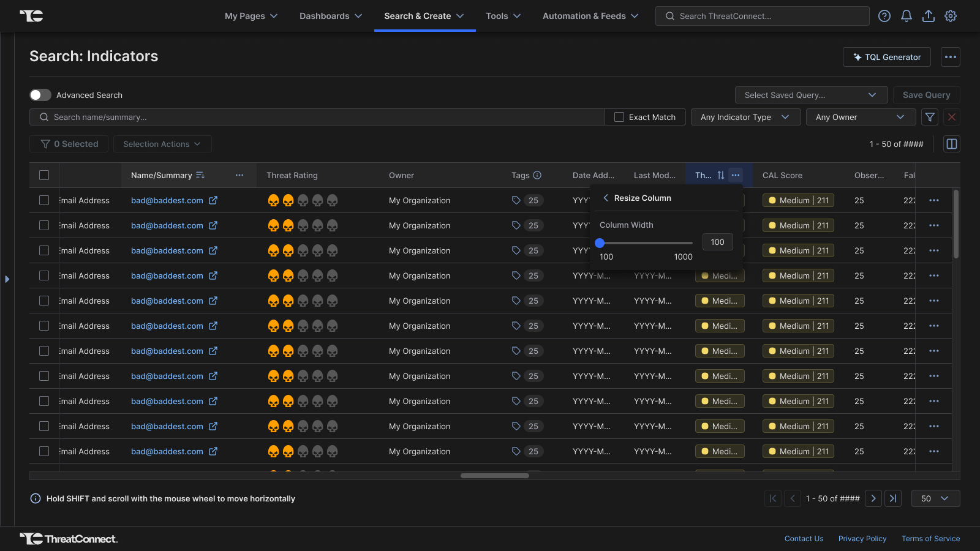Viewport: 980px width, 551px height.
Task: Expand the Any Indicator Type dropdown
Action: click(745, 117)
